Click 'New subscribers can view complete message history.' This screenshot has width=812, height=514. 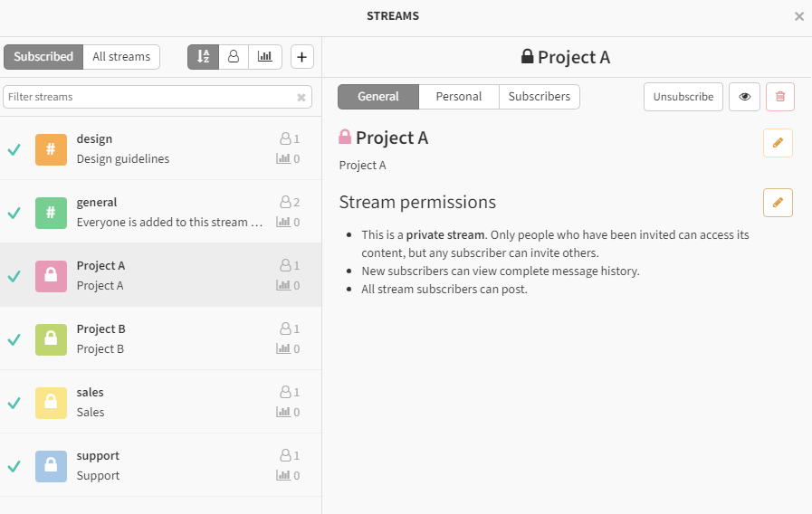(501, 271)
